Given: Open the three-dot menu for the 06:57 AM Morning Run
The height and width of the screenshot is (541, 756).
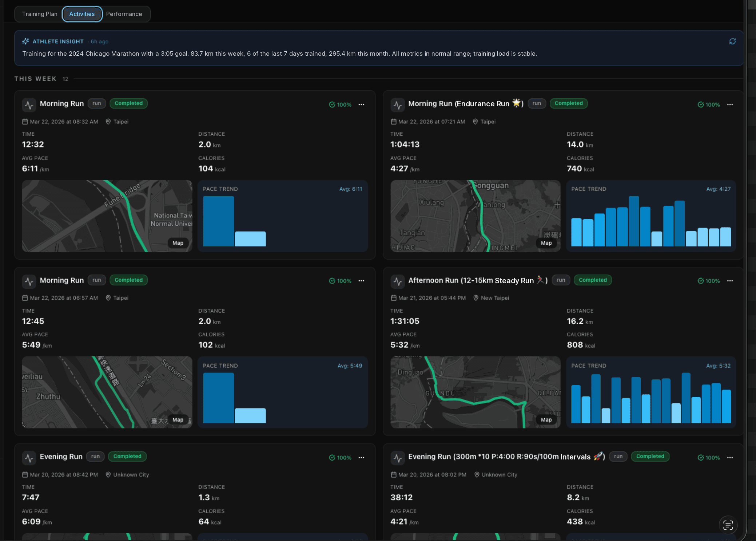Looking at the screenshot, I should pos(361,281).
